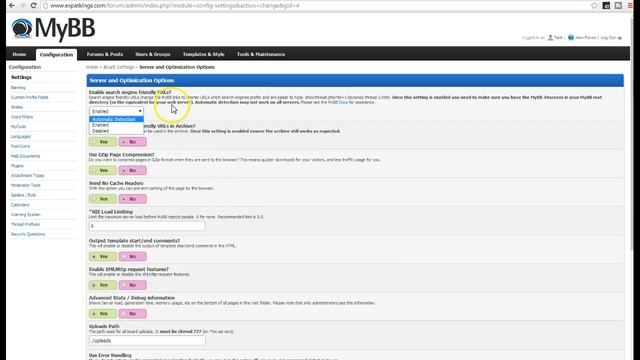
Task: Select Yes for template start/end comments
Action: (x=103, y=256)
